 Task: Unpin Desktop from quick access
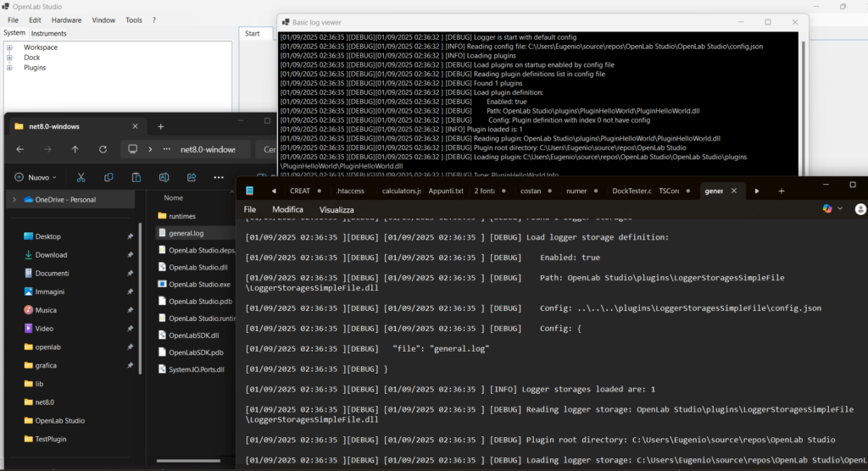(x=130, y=236)
